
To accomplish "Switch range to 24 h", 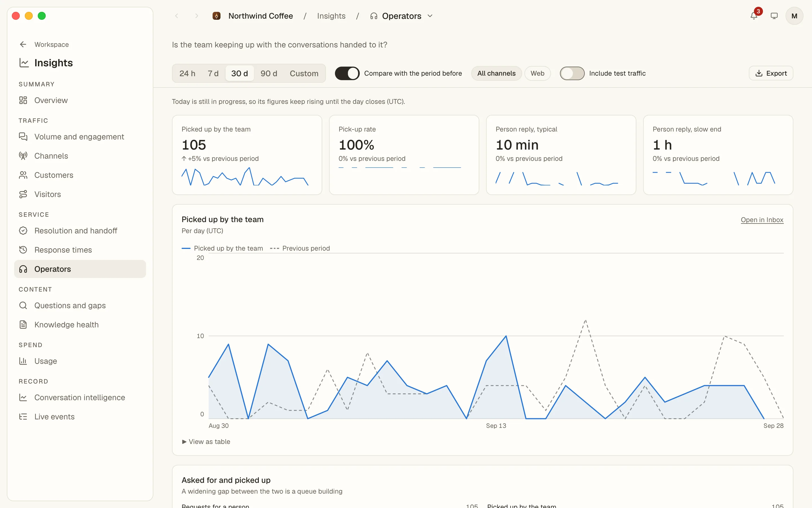I will tap(187, 73).
